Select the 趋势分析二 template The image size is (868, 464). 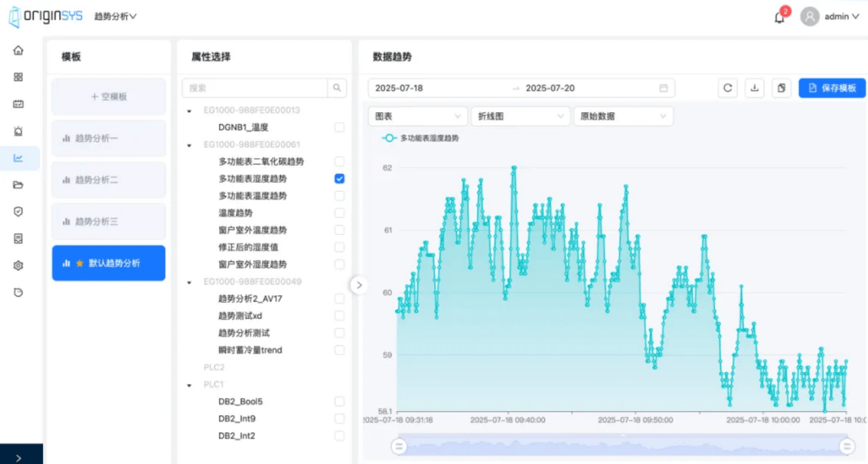pos(109,180)
